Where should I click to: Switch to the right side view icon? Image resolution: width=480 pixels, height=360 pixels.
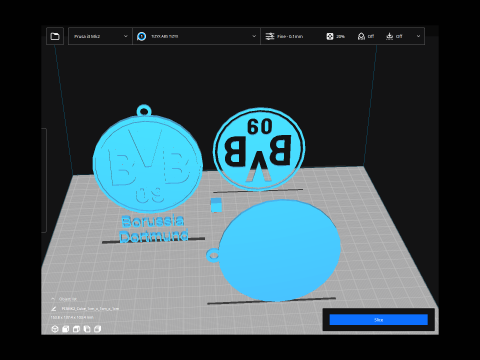98,329
